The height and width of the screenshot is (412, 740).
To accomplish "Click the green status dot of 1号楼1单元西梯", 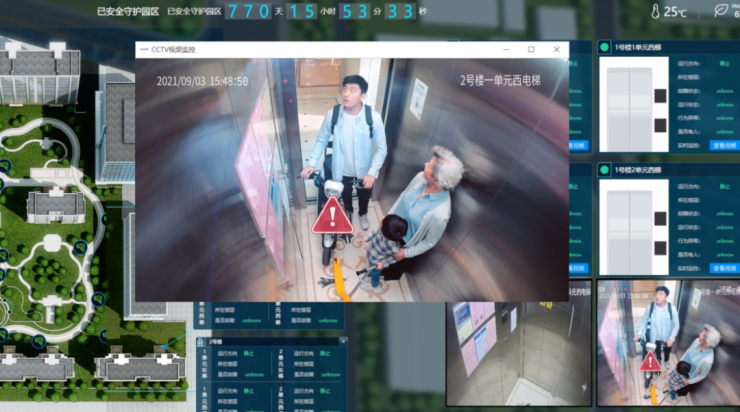I will coord(604,47).
